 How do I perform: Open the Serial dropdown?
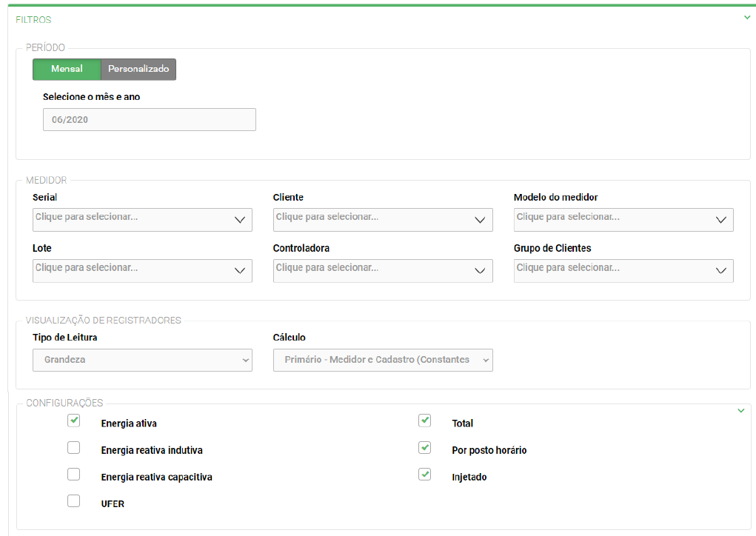[142, 219]
